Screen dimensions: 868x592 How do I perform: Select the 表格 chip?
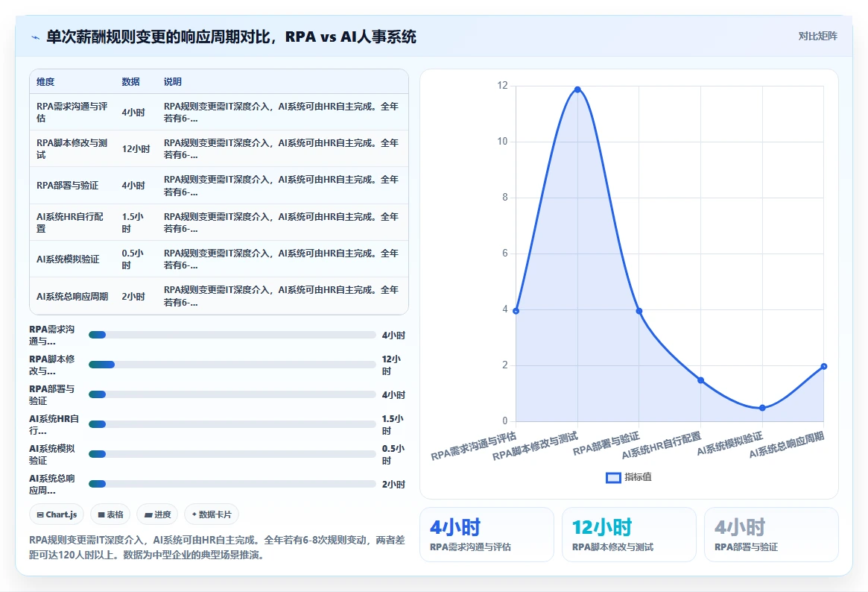coord(110,514)
